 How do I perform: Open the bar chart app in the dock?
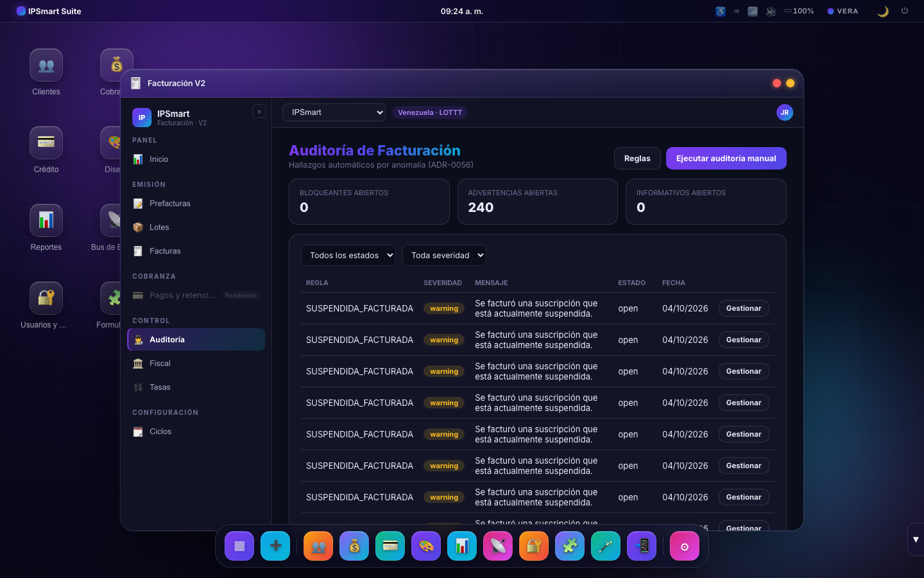462,546
